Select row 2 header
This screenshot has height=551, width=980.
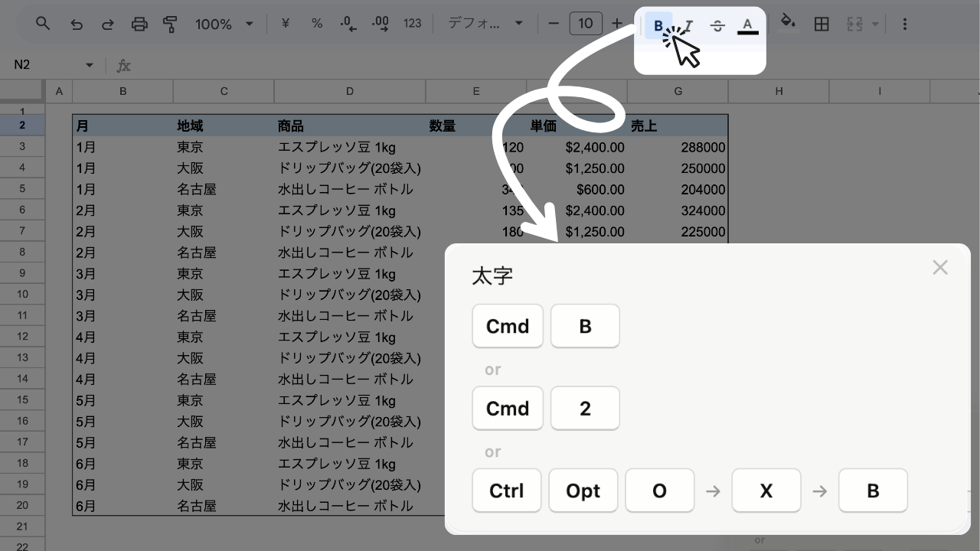pos(22,125)
